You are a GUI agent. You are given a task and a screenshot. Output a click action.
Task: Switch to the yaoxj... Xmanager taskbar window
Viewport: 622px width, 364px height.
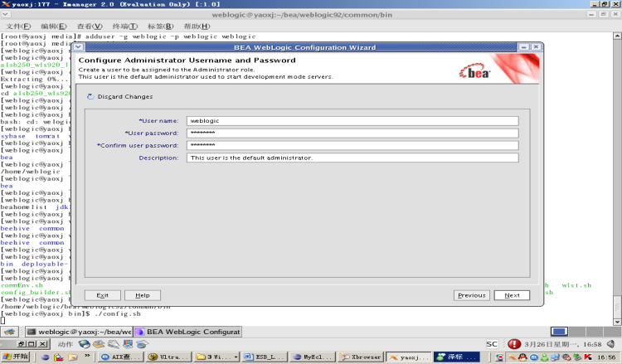409,357
